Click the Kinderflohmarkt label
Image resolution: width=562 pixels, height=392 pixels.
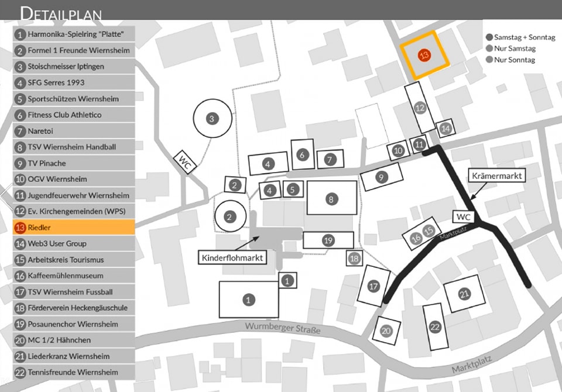click(232, 257)
